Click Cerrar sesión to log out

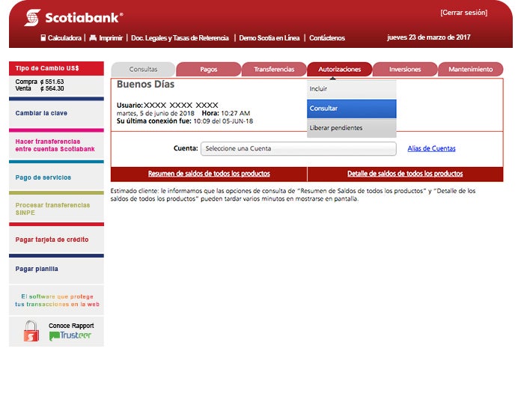(x=463, y=13)
